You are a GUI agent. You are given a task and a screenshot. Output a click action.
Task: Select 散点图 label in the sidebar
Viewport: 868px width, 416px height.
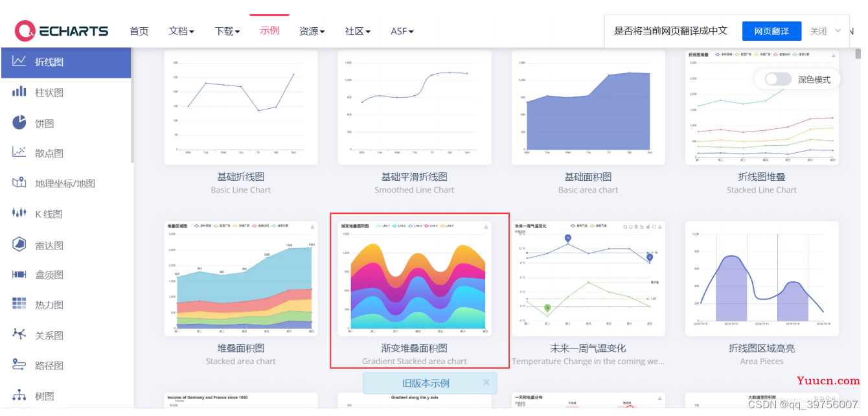(x=49, y=154)
